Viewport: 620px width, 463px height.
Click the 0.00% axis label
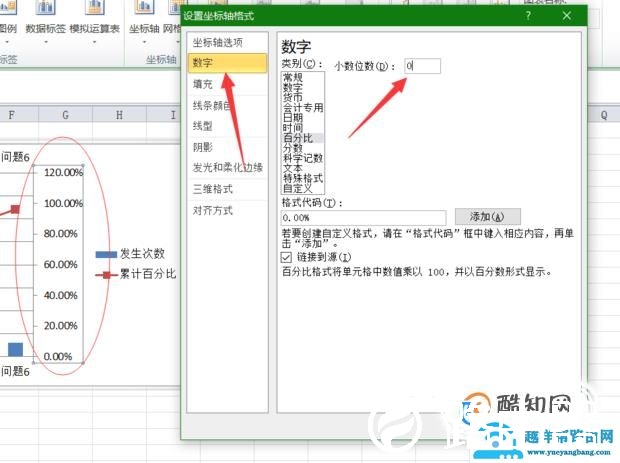(58, 357)
